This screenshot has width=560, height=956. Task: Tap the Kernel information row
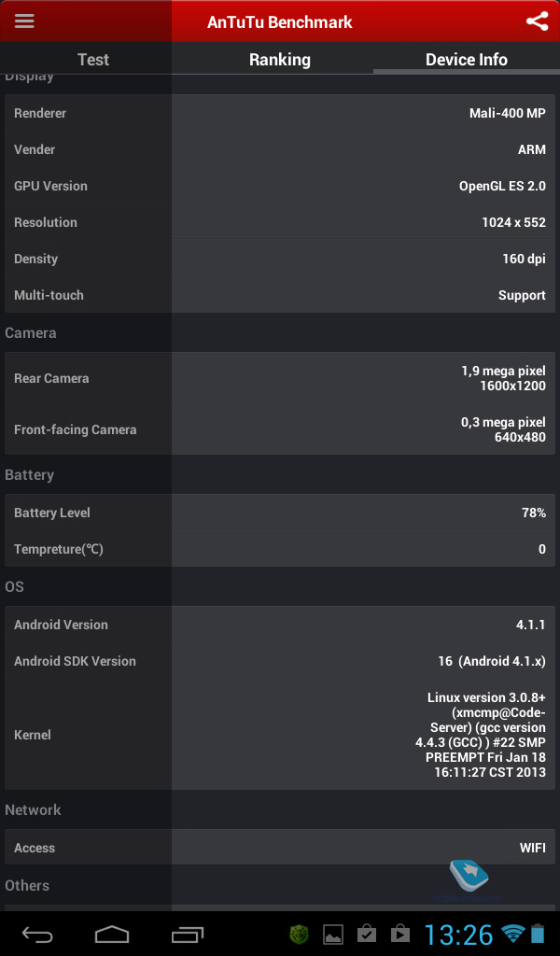point(280,735)
